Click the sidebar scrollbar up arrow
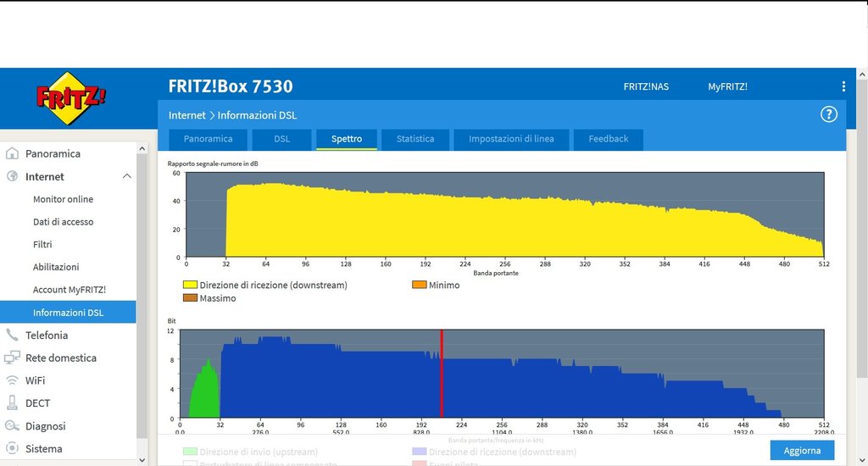The height and width of the screenshot is (466, 868). (142, 148)
